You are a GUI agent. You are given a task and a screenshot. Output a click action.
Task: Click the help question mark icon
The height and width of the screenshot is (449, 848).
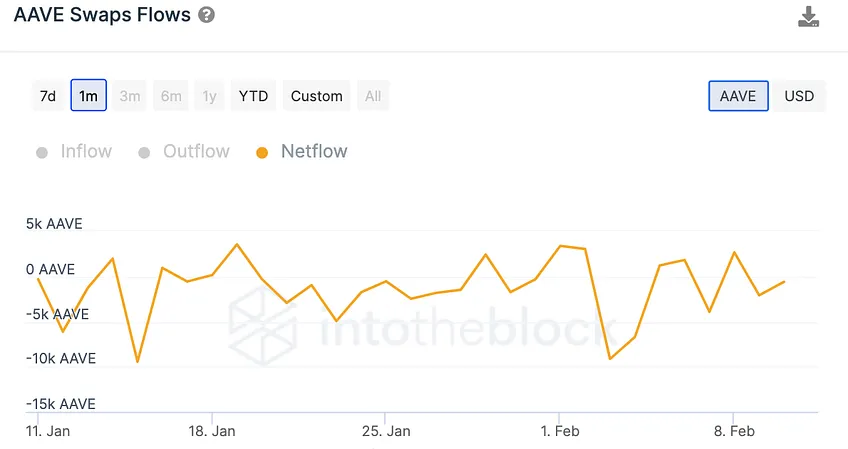tap(206, 15)
